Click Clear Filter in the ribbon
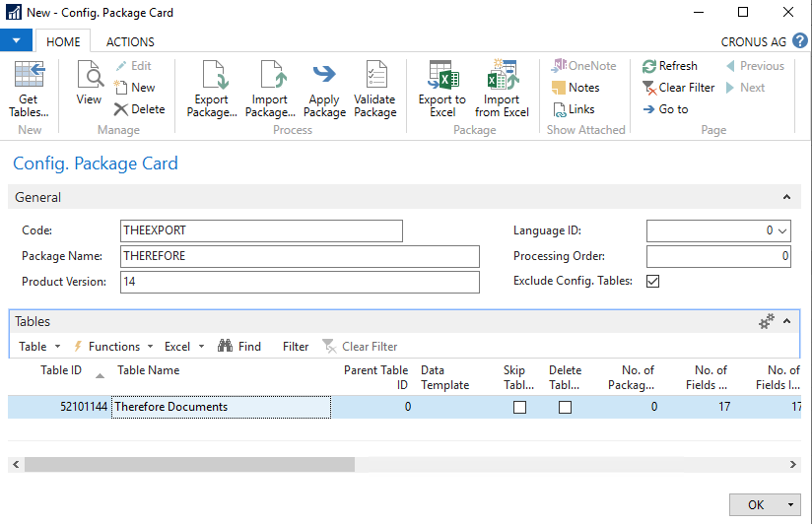This screenshot has width=812, height=524. (x=678, y=88)
